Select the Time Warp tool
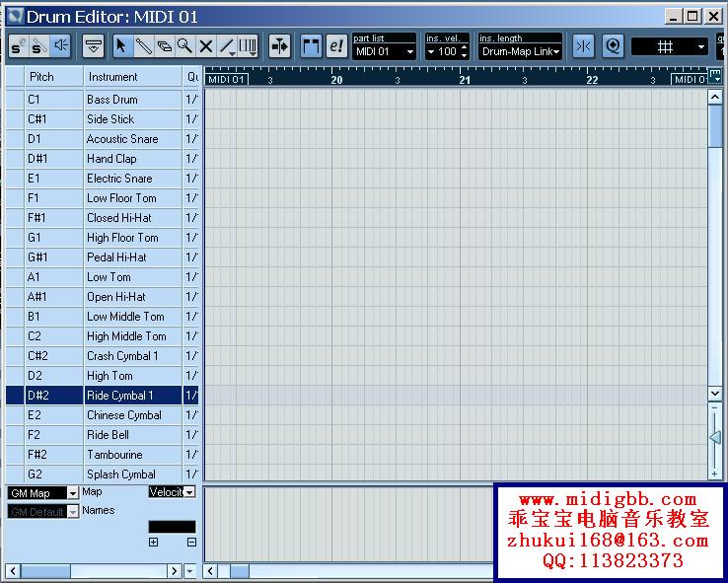This screenshot has width=728, height=583. (x=248, y=46)
